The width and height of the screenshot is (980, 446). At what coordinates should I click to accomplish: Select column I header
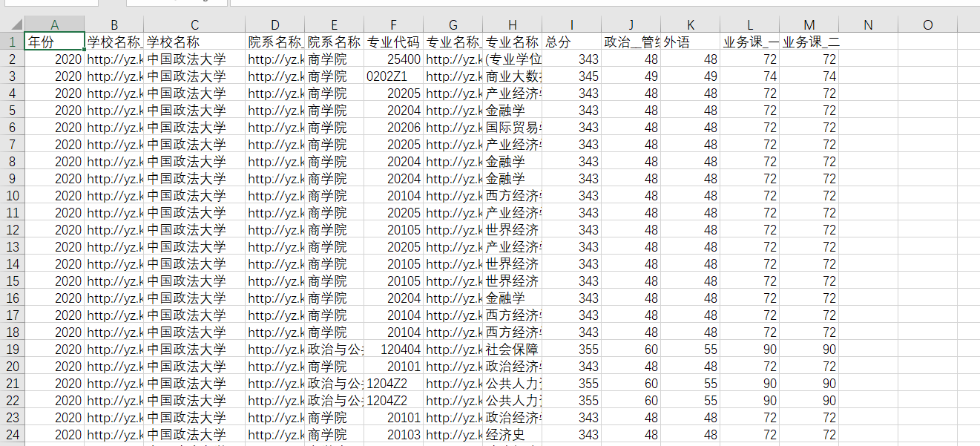tap(572, 24)
